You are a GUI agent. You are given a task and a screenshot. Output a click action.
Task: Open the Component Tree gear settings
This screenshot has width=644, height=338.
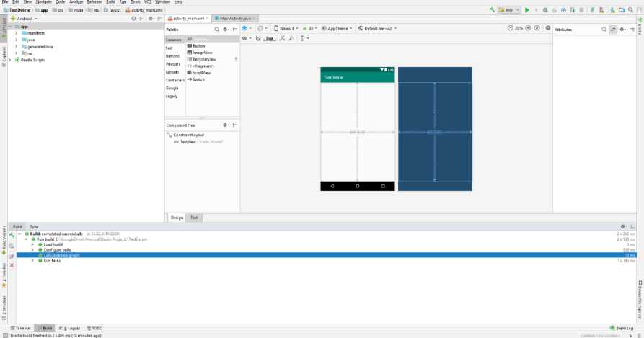[226, 125]
